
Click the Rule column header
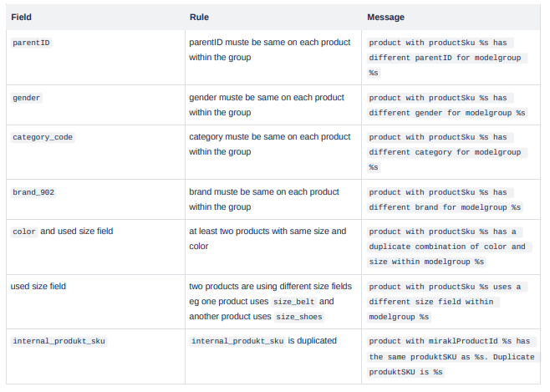[199, 17]
